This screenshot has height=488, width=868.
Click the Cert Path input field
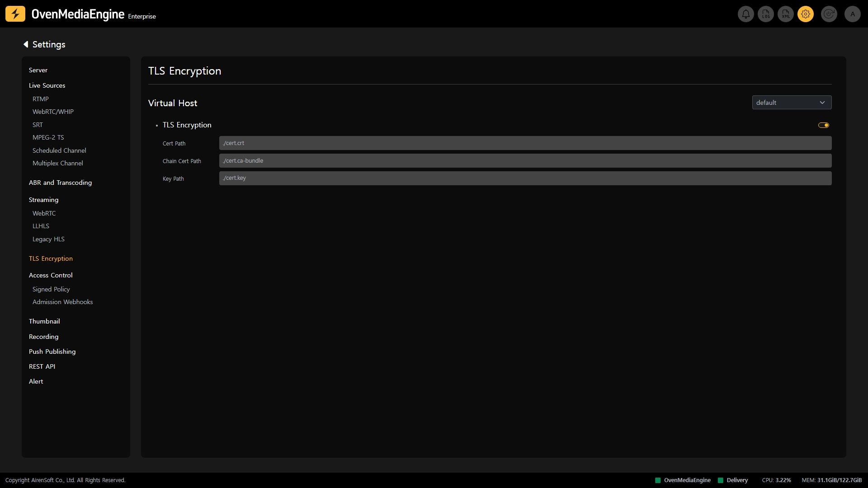[525, 143]
